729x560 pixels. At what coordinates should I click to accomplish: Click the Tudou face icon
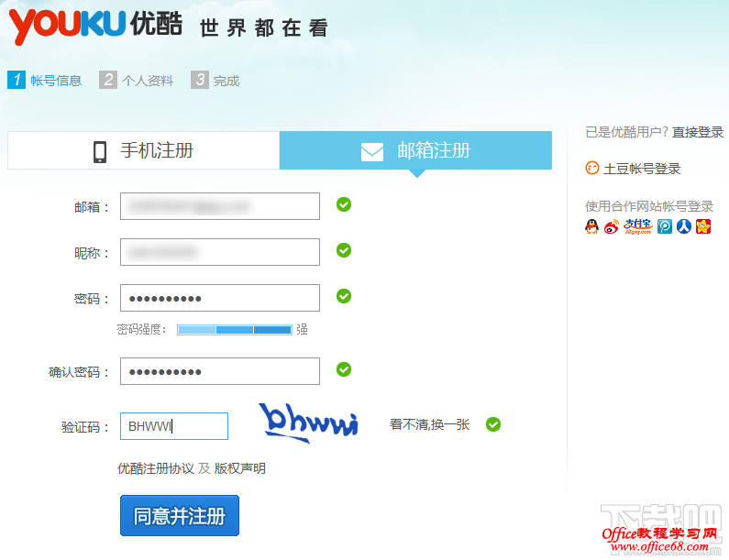point(591,168)
